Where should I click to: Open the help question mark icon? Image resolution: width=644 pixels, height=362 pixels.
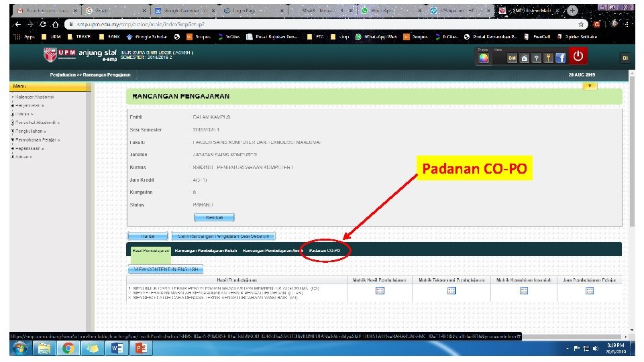pos(536,58)
